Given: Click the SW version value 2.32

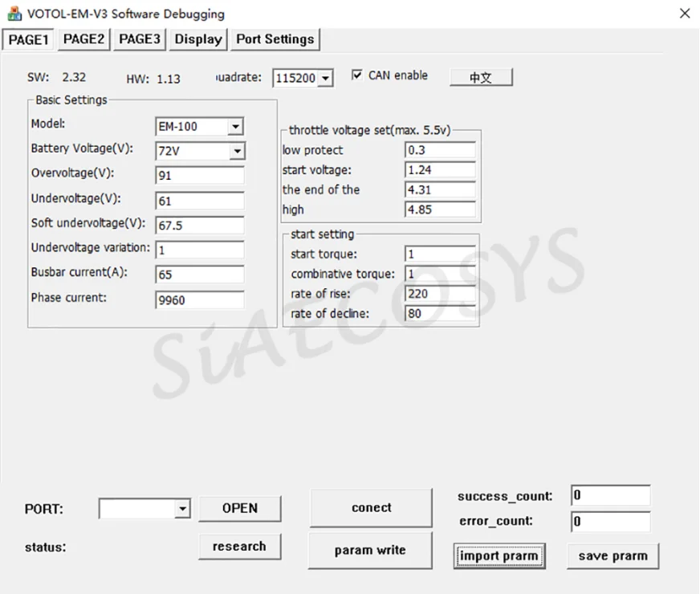Looking at the screenshot, I should (x=74, y=77).
